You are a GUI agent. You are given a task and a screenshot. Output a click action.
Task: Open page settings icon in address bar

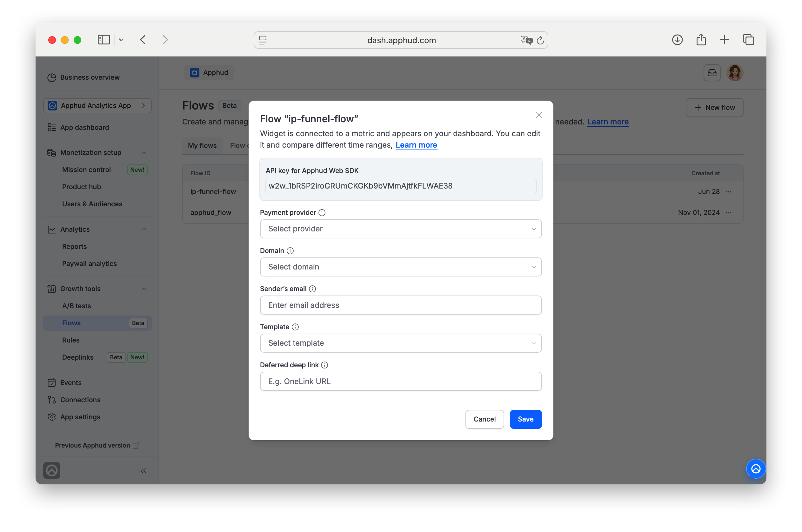tap(263, 40)
